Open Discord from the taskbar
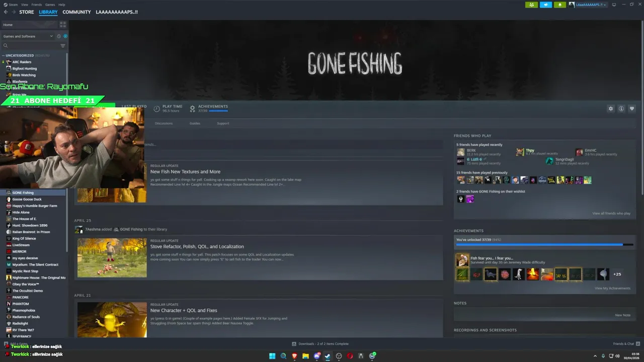644x362 pixels. coord(316,356)
